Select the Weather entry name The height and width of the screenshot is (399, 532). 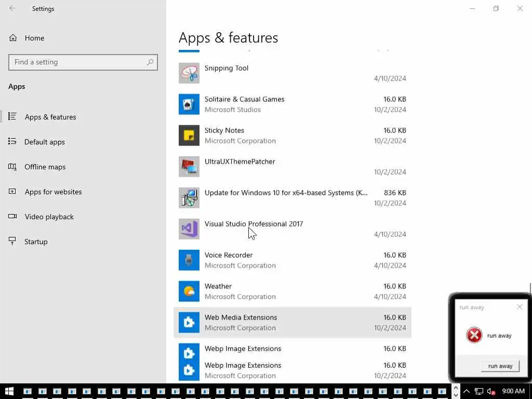218,286
